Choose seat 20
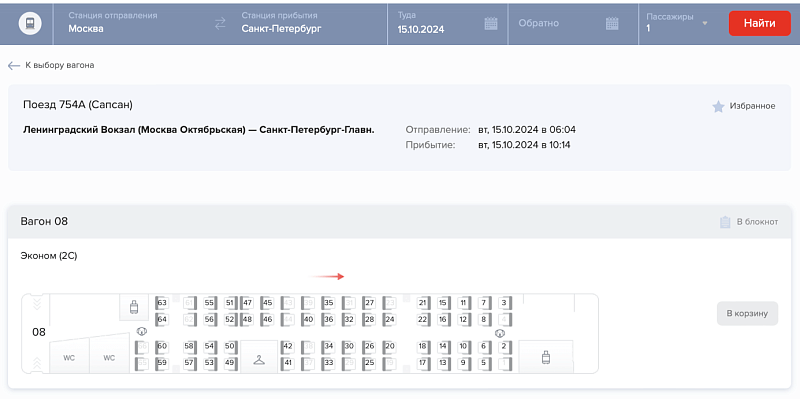Screen dimensions: 800x399 [x=389, y=346]
